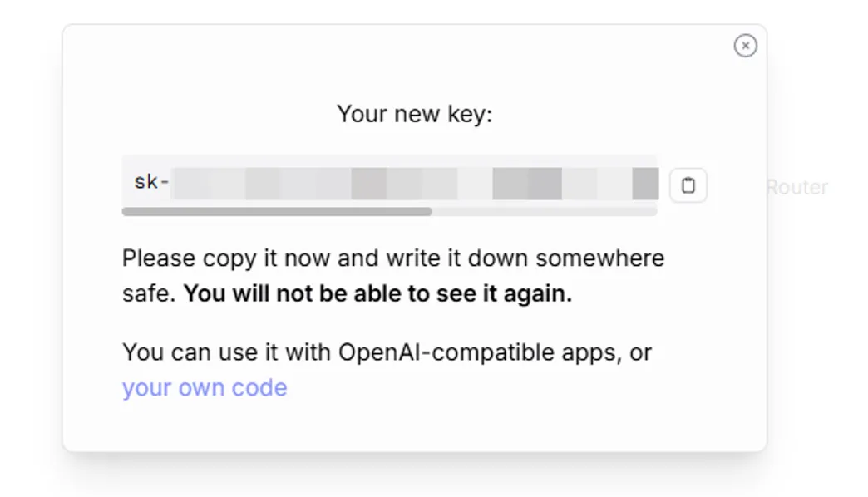Click the blank backdrop left of the dialog
The height and width of the screenshot is (497, 868).
(30, 249)
